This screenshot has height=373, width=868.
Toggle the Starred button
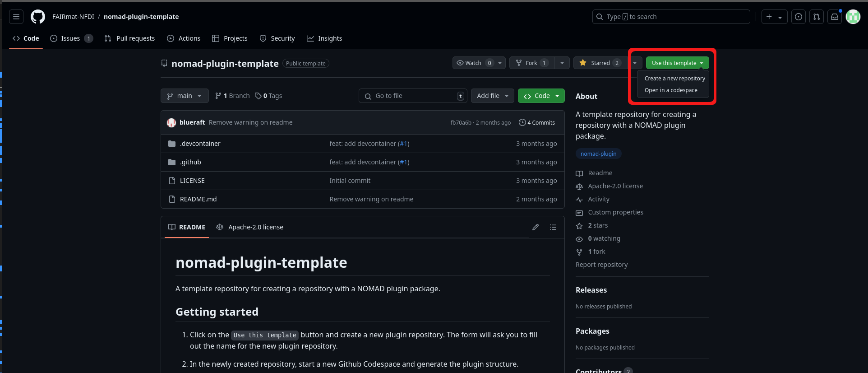click(600, 63)
